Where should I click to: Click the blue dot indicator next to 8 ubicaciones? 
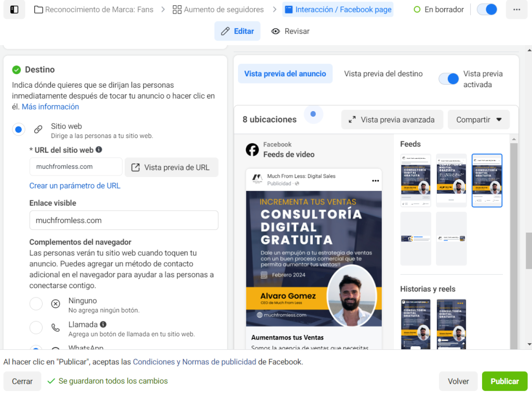coord(313,114)
